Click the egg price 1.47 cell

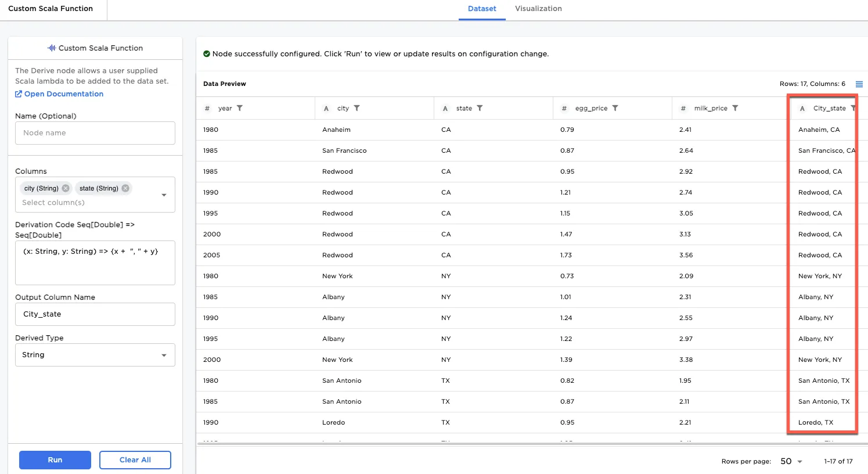click(566, 234)
